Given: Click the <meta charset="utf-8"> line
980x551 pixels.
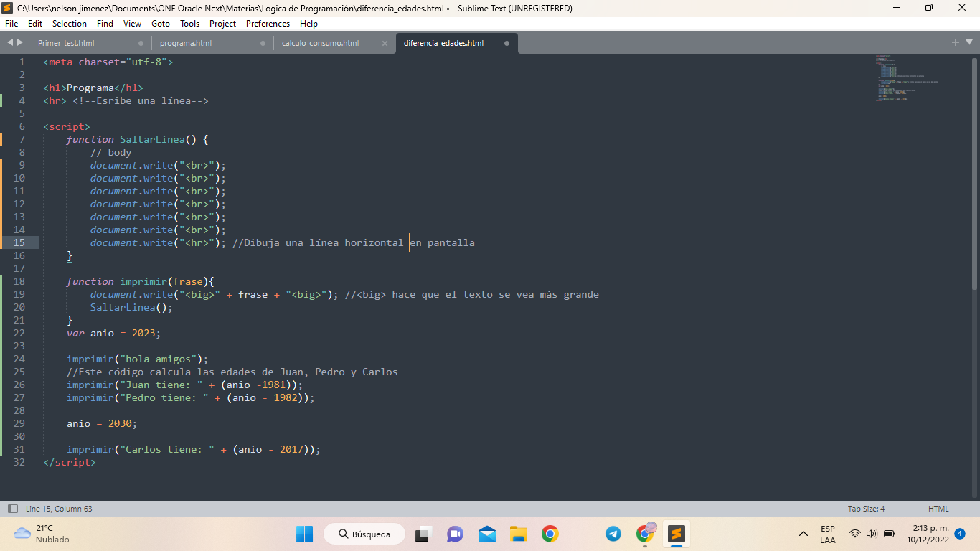Looking at the screenshot, I should click(108, 62).
